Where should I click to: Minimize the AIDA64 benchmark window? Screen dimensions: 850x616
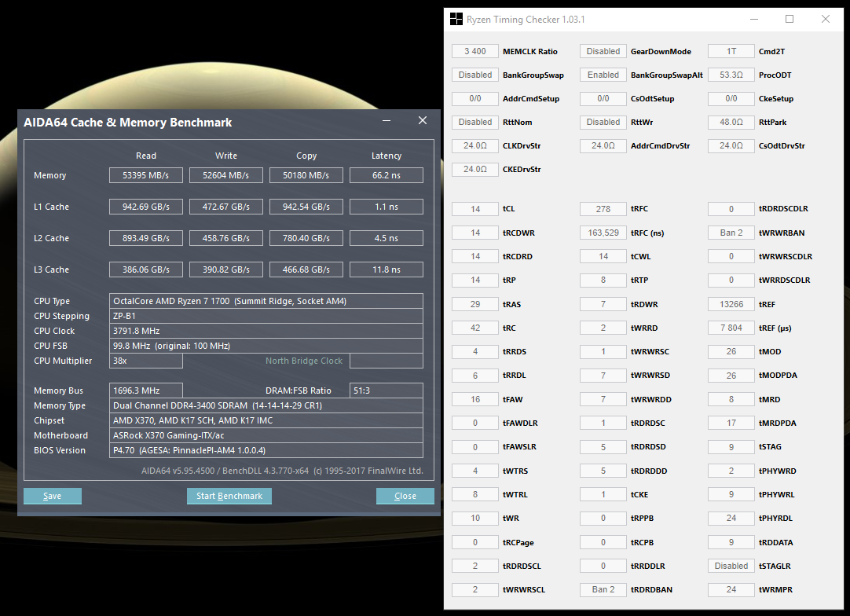pyautogui.click(x=387, y=120)
